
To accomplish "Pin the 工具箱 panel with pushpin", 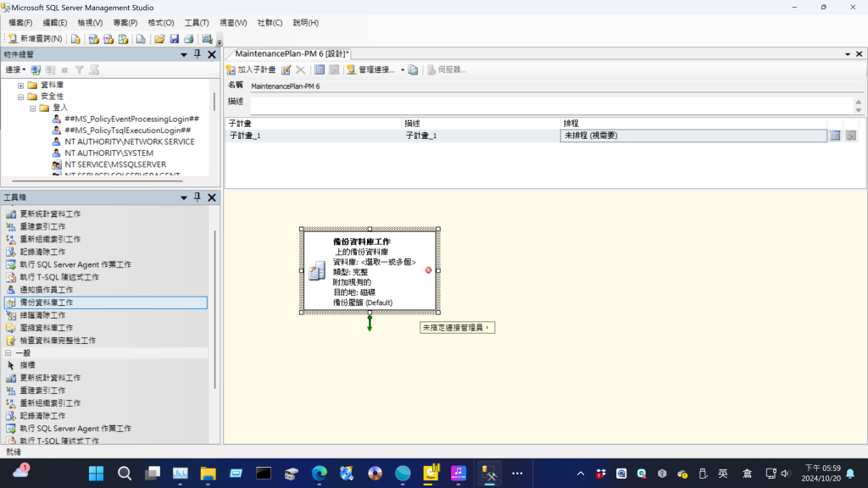I will point(198,197).
